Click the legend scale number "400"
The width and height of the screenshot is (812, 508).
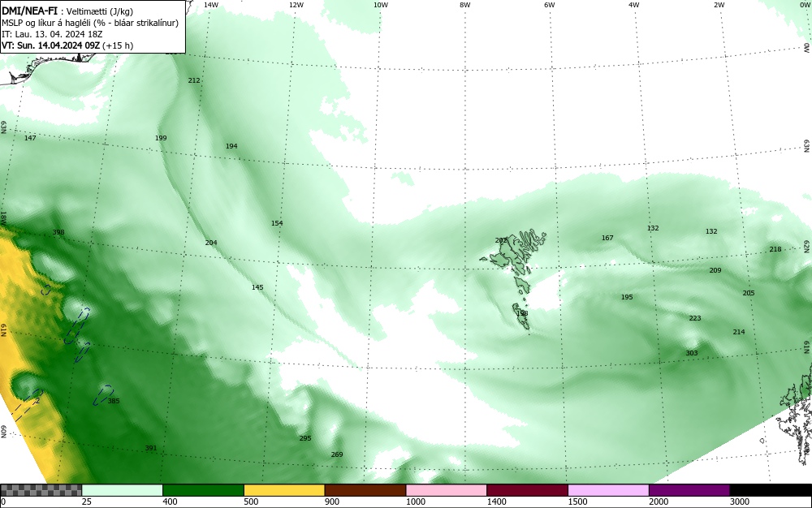point(170,502)
